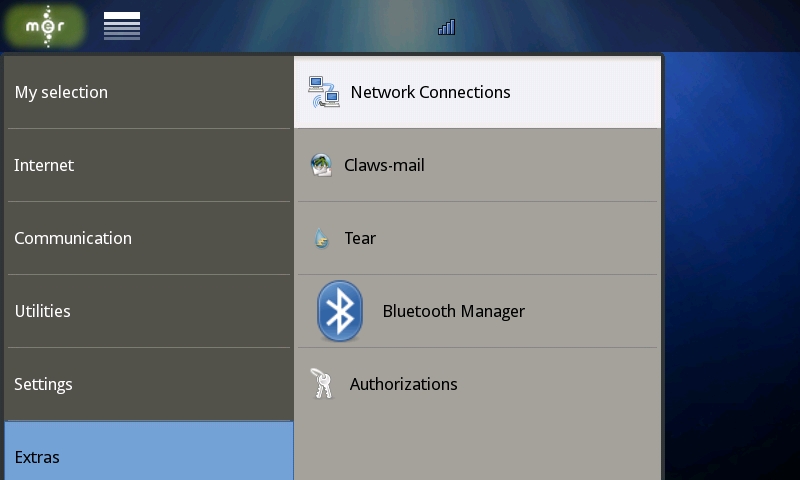
Task: Launch Bluetooth Manager from its label
Action: tap(453, 311)
